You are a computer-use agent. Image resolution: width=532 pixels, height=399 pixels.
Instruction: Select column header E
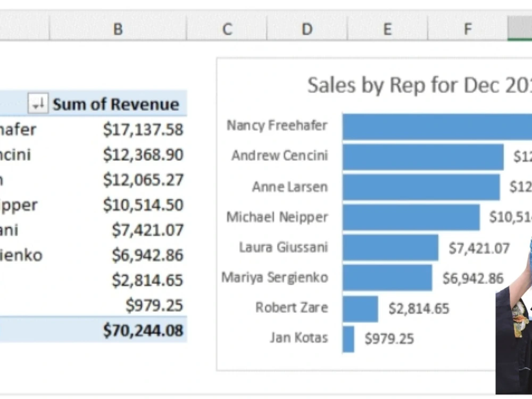[387, 29]
